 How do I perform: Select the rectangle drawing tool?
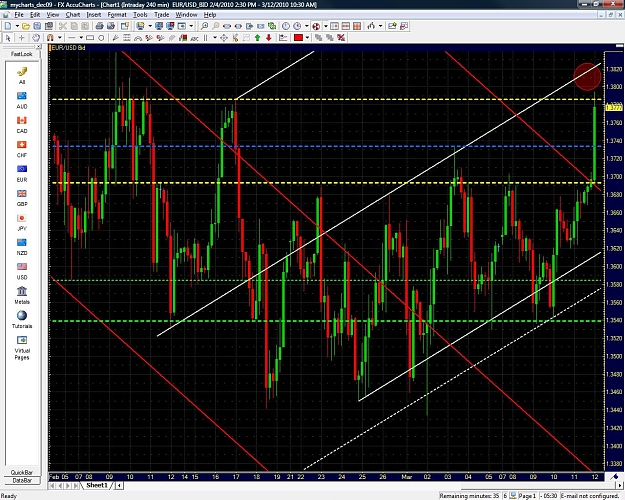(x=90, y=37)
